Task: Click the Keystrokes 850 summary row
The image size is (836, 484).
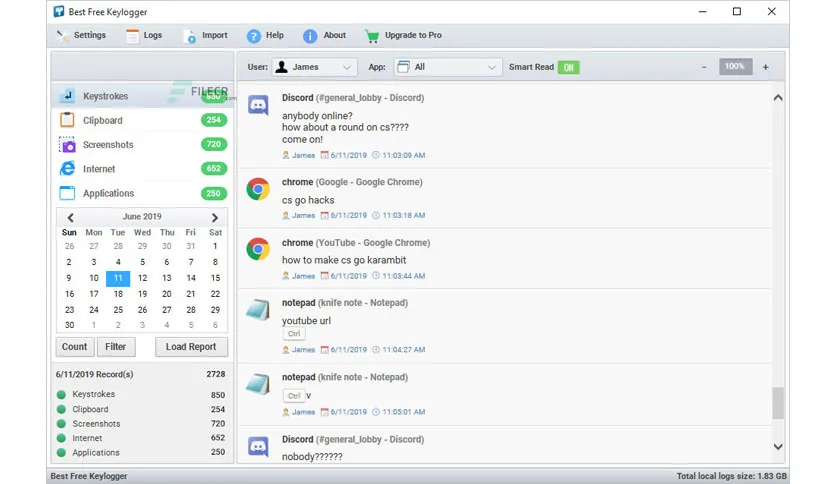Action: tap(141, 394)
